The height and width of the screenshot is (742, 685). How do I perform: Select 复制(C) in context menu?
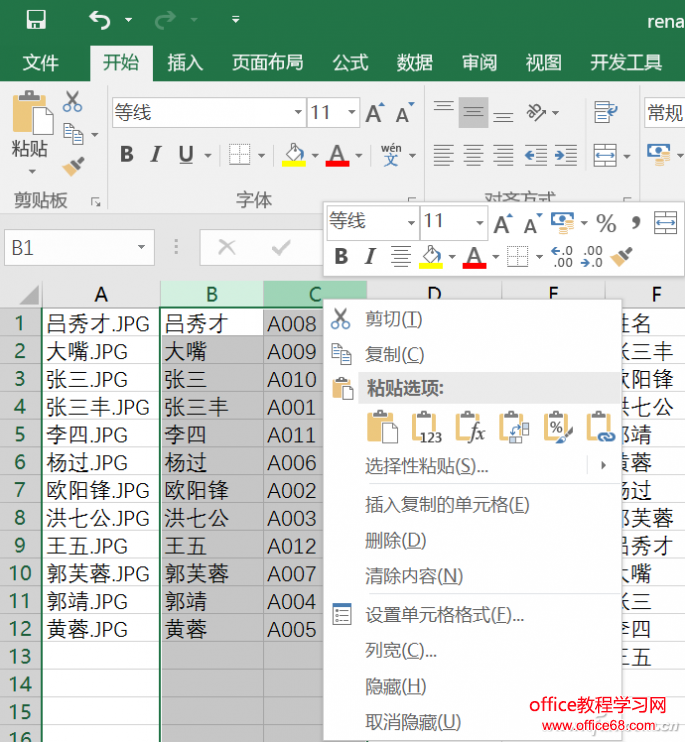[x=395, y=354]
